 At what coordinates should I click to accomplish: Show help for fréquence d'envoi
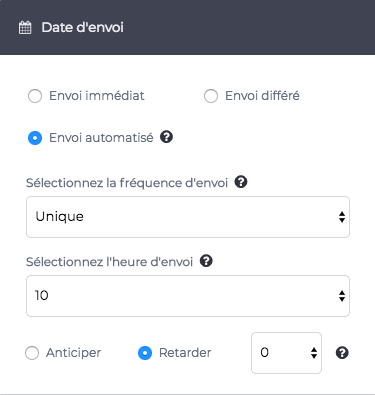click(241, 182)
